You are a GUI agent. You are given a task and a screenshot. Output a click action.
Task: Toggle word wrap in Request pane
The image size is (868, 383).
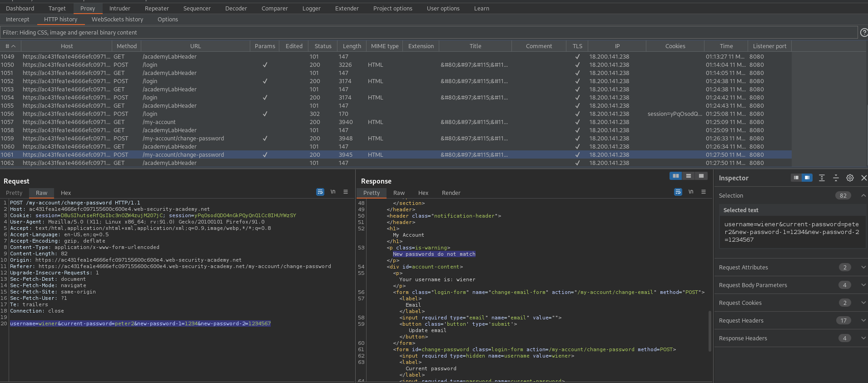(x=320, y=192)
